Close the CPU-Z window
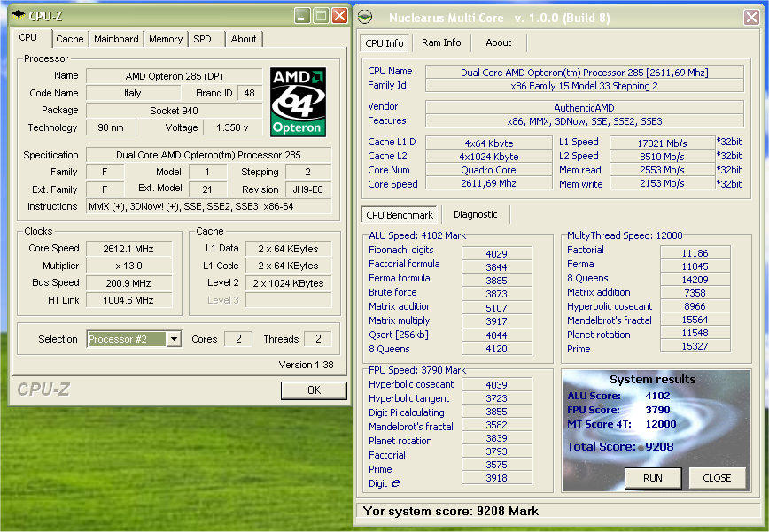Image resolution: width=769 pixels, height=532 pixels. click(x=339, y=16)
